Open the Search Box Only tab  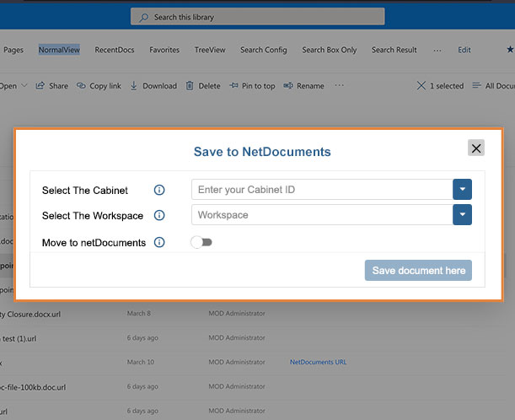(329, 50)
